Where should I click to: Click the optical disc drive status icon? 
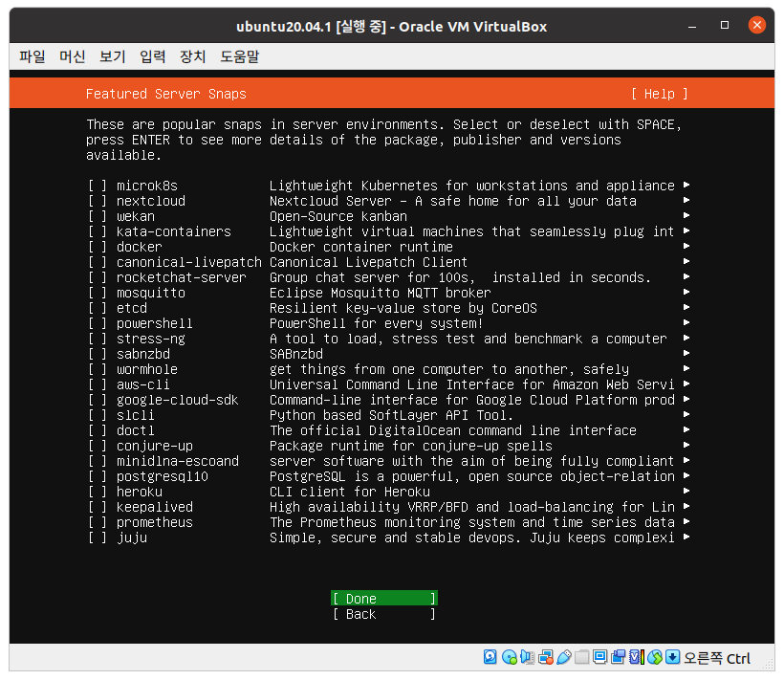pyautogui.click(x=509, y=657)
